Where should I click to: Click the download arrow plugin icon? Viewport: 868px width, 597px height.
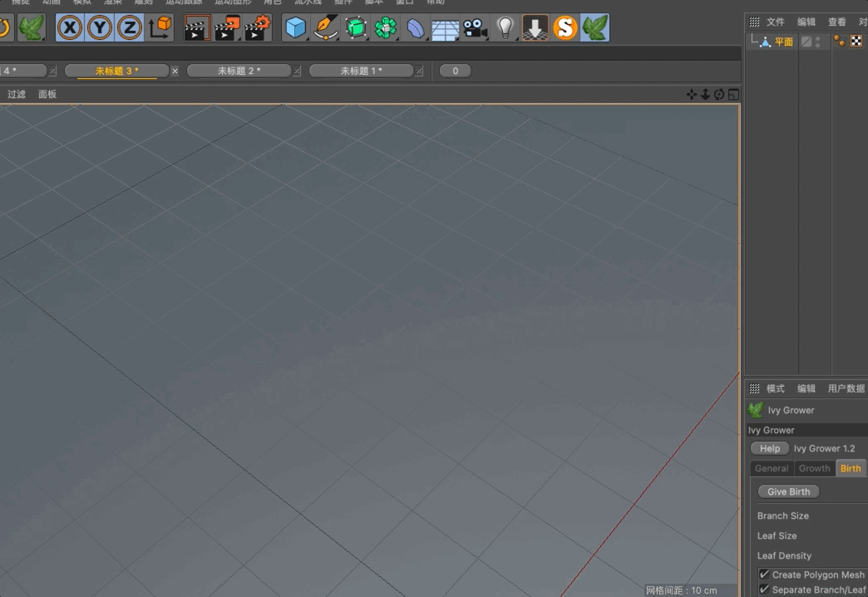tap(535, 27)
